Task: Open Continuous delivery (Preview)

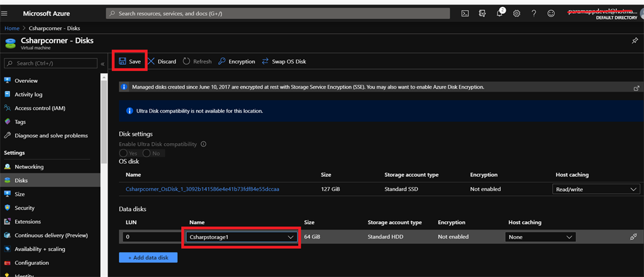Action: tap(50, 236)
